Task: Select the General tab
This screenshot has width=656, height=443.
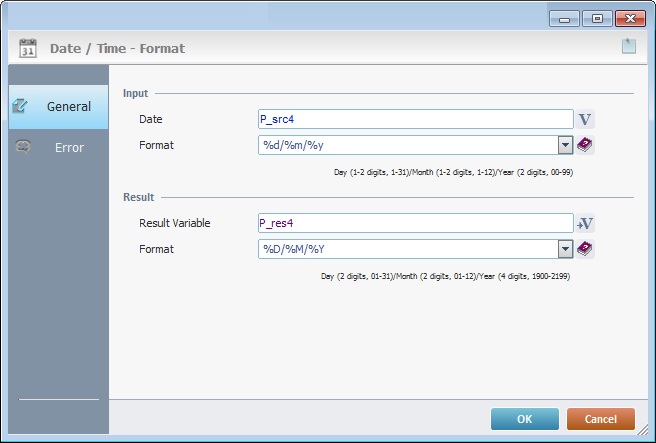Action: click(68, 106)
